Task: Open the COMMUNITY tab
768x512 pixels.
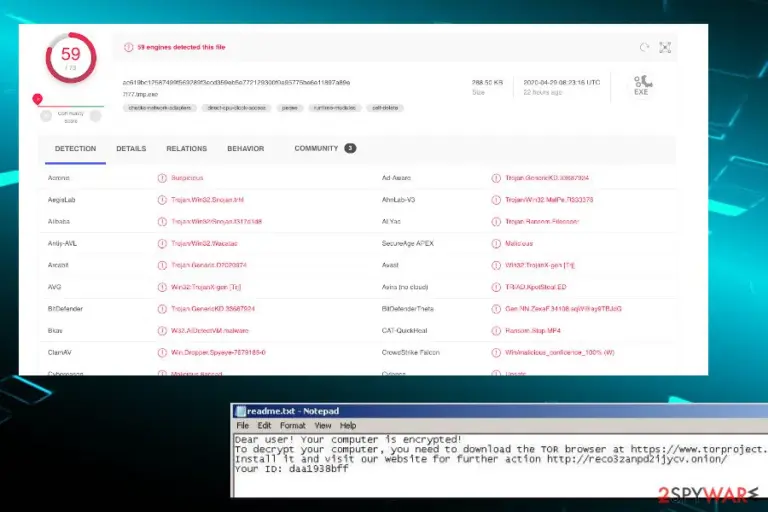Action: pos(325,148)
